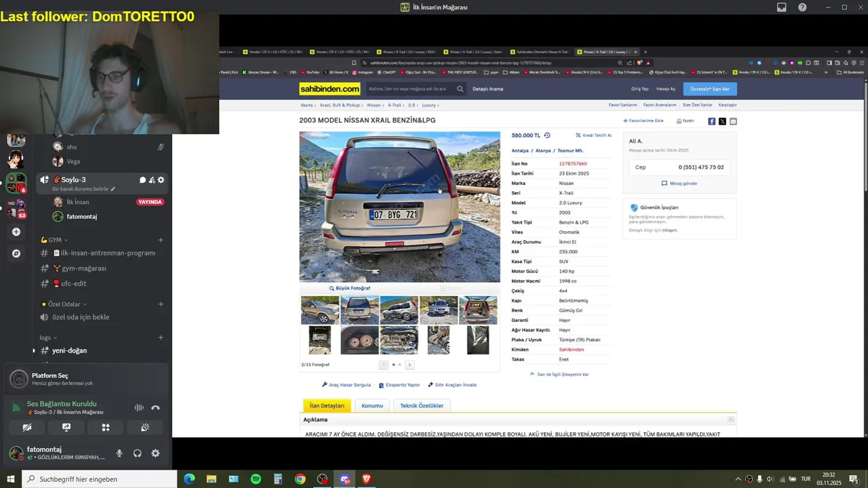Viewport: 868px width, 488px height.
Task: Share listing on Facebook
Action: coord(711,121)
